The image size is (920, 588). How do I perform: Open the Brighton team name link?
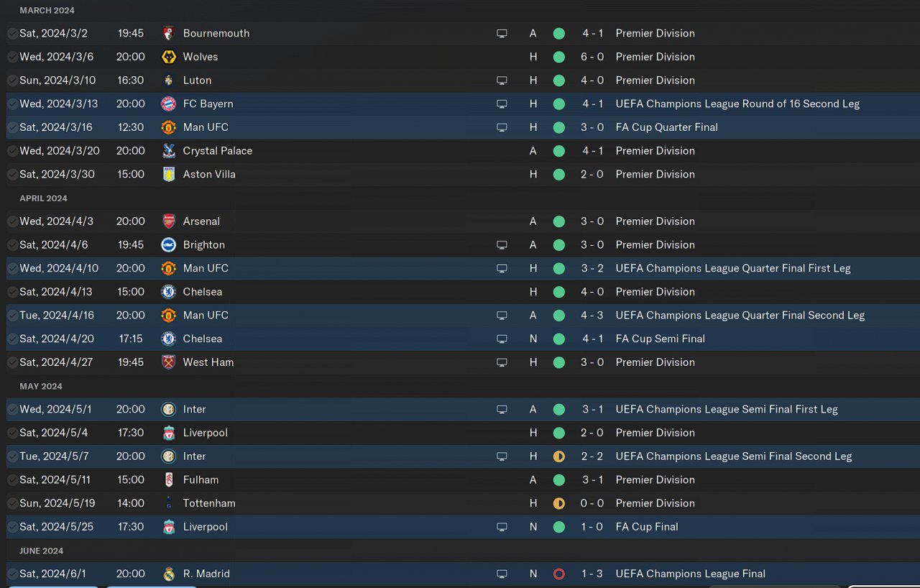[203, 244]
